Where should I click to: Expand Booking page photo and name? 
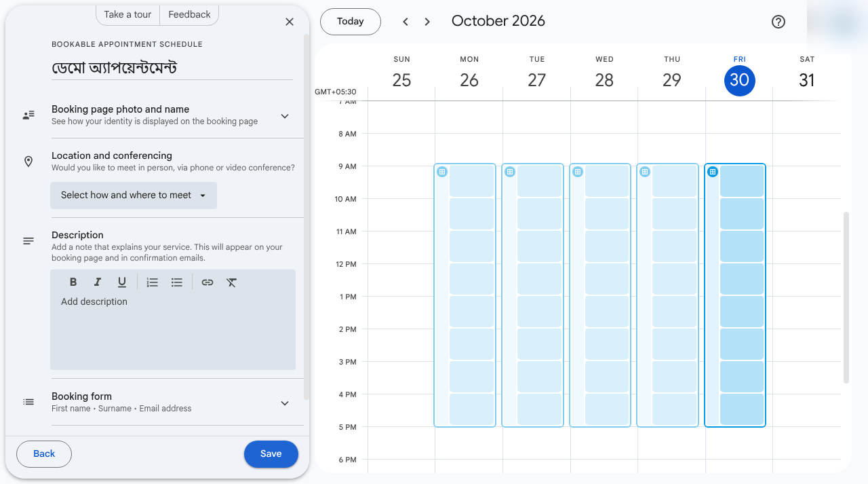coord(285,116)
